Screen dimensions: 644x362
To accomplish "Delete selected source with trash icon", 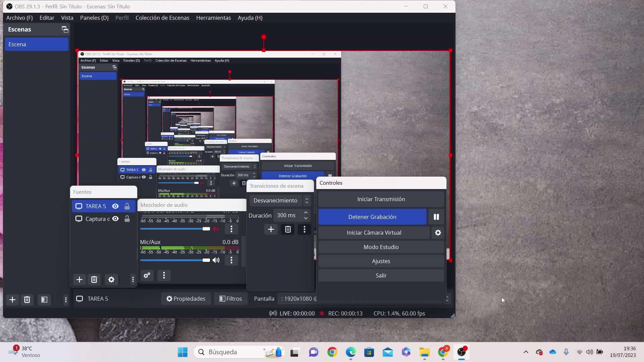I will point(94,280).
